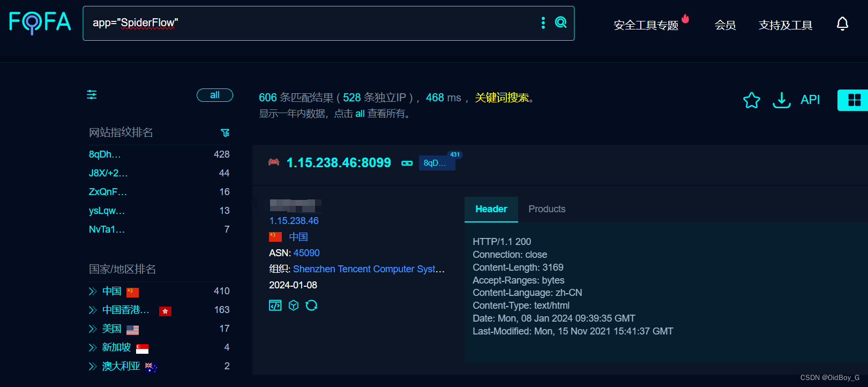Filter by fingerprint ZxQnF…
The image size is (868, 387).
[108, 192]
